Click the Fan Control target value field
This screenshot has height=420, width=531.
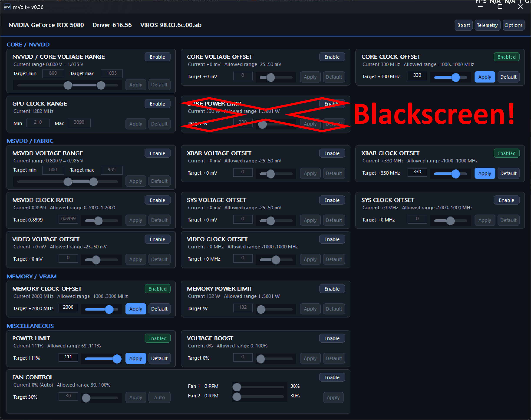(68, 396)
